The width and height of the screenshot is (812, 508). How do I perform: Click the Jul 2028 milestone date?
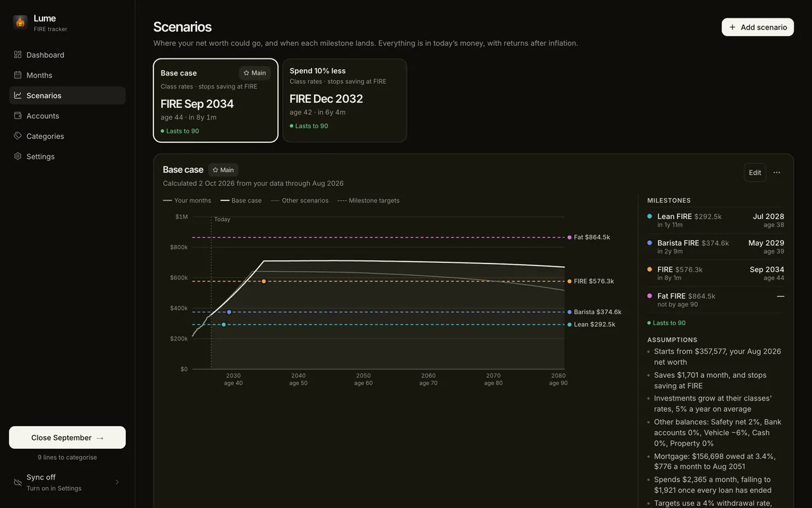click(768, 217)
